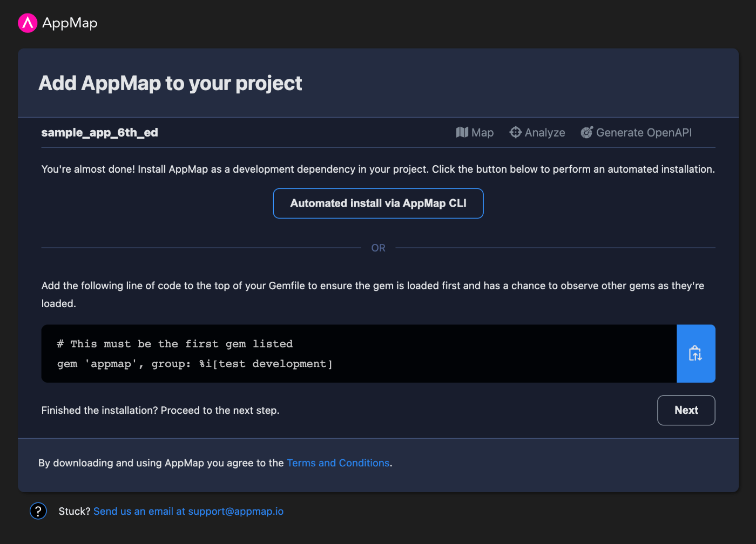
Task: Proceed with the Next button
Action: [x=686, y=410]
